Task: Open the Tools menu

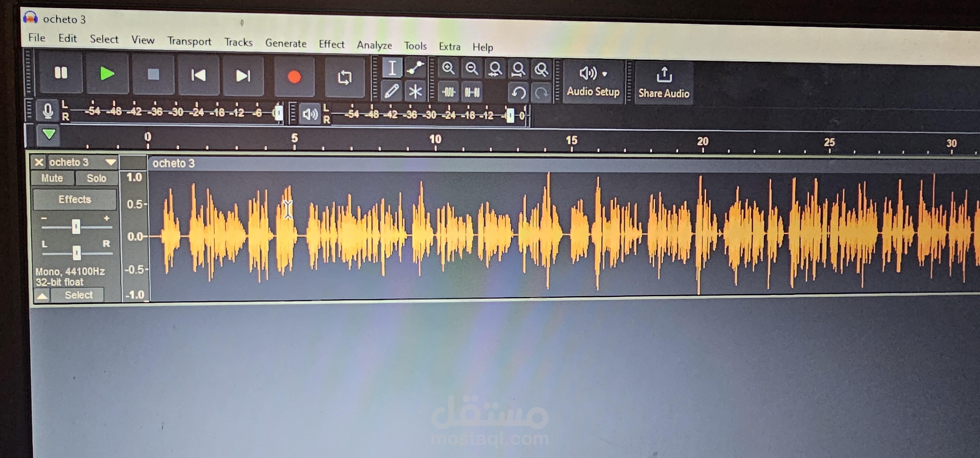Action: [x=415, y=46]
